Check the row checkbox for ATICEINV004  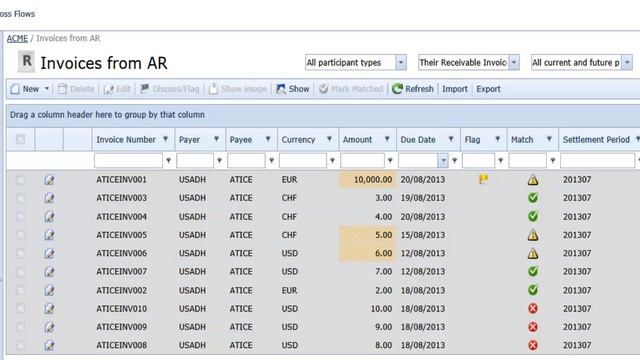20,216
